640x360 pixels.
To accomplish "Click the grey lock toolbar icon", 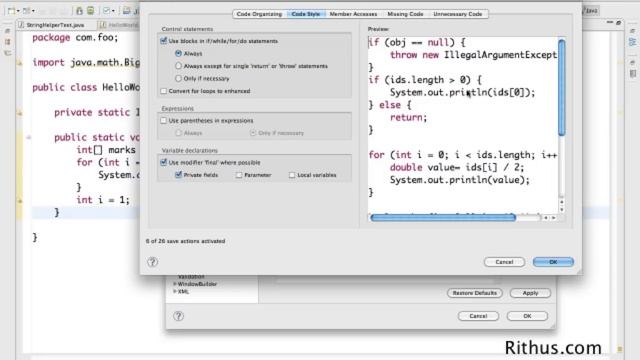I will tap(80, 11).
